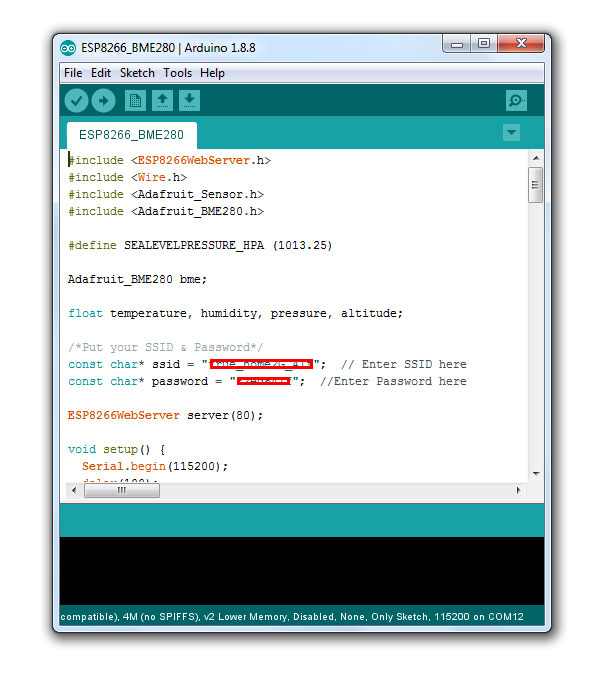Click the Verify sketch checkmark icon
The width and height of the screenshot is (604, 678).
77,101
